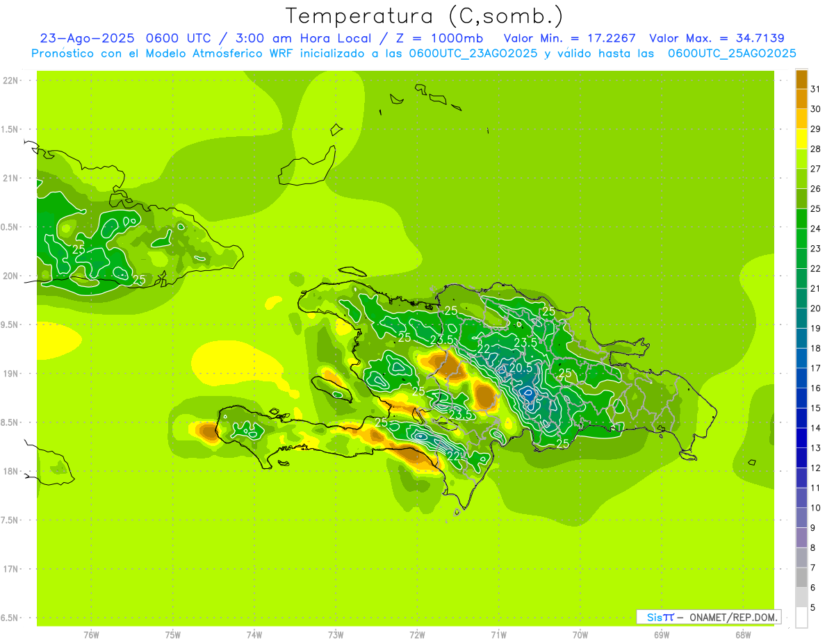The width and height of the screenshot is (834, 644).
Task: Click the '0.5N' latitude tick label
Action: (x=10, y=227)
